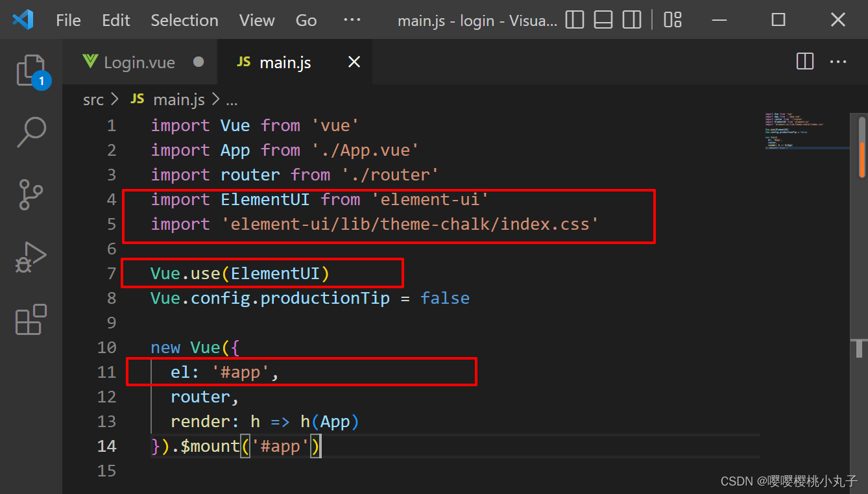Image resolution: width=868 pixels, height=494 pixels.
Task: Click 'Vue.use' on line 7
Action: pyautogui.click(x=185, y=273)
